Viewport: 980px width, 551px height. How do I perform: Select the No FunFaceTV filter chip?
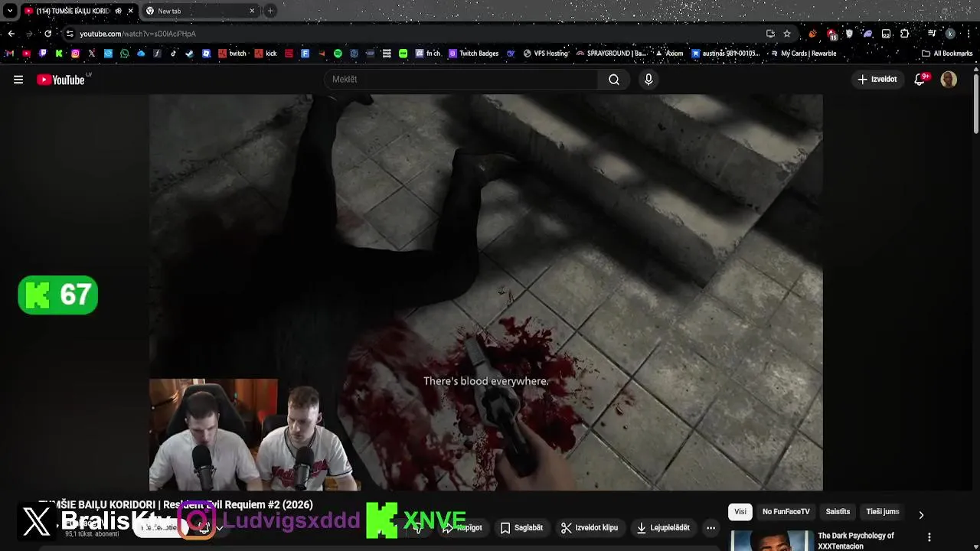pyautogui.click(x=786, y=512)
